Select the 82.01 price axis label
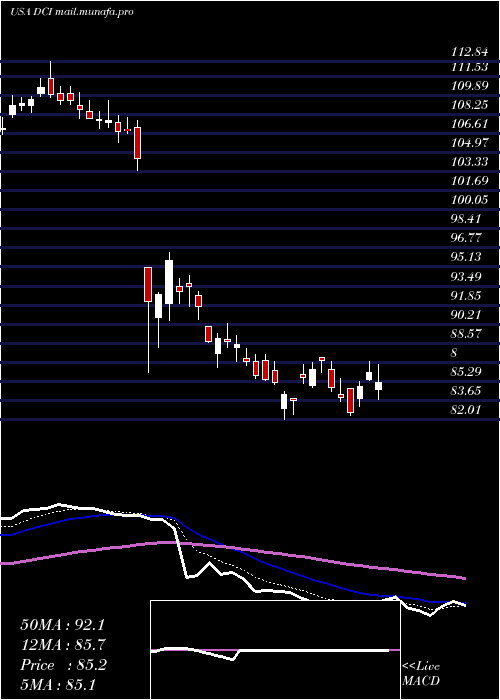 click(x=467, y=409)
